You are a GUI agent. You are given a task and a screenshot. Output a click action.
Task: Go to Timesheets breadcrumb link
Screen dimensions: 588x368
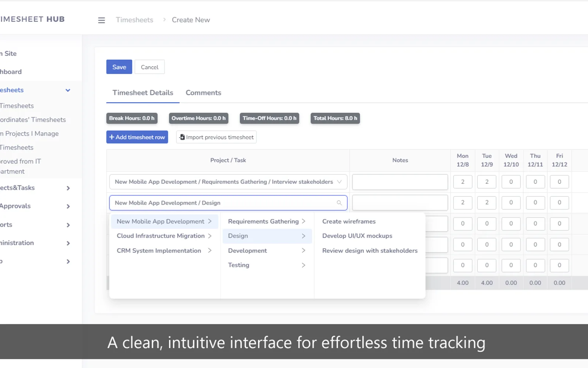[x=135, y=20]
